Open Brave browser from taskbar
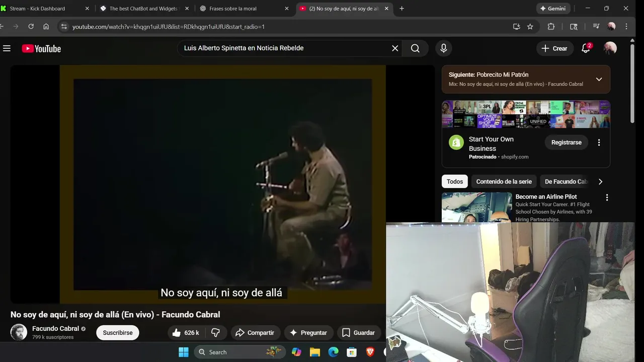This screenshot has height=362, width=644. click(x=370, y=352)
